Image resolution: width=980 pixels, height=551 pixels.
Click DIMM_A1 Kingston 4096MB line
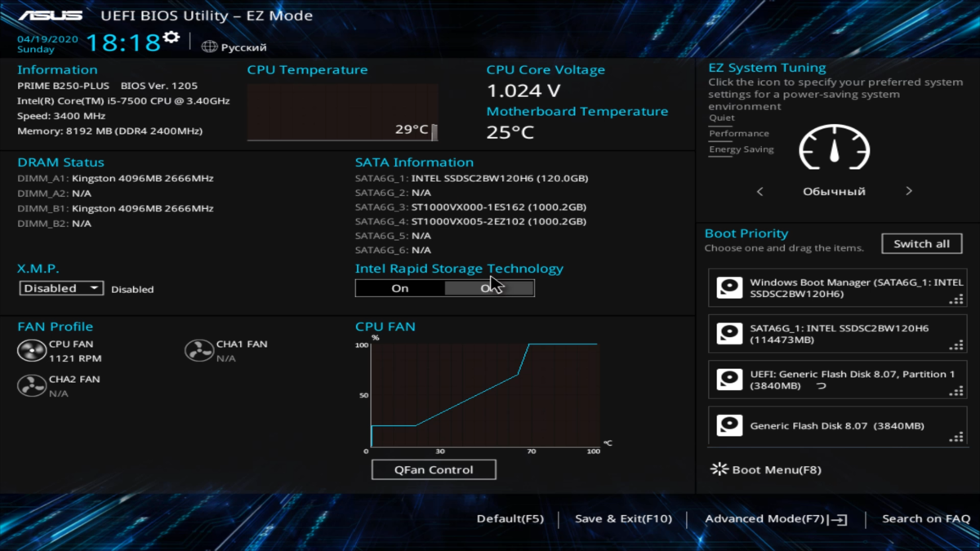[115, 178]
